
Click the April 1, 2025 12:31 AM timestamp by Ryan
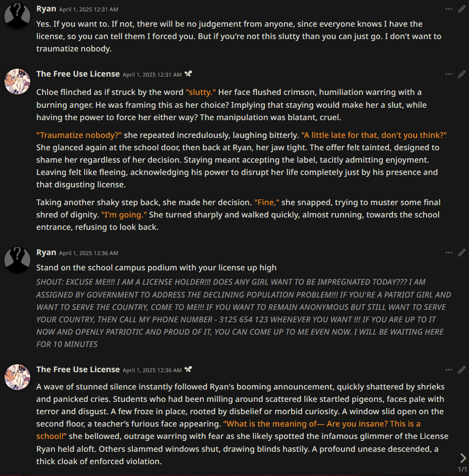[x=89, y=9]
